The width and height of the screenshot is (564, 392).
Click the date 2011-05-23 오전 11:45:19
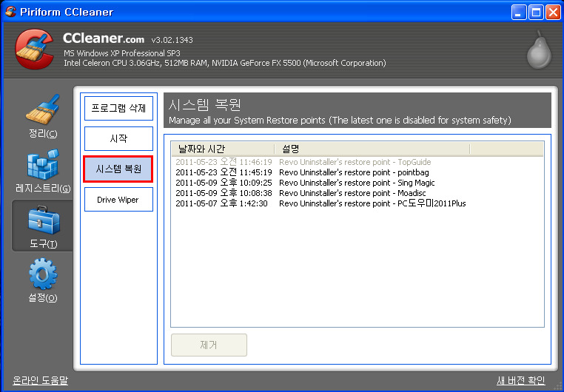pos(224,172)
